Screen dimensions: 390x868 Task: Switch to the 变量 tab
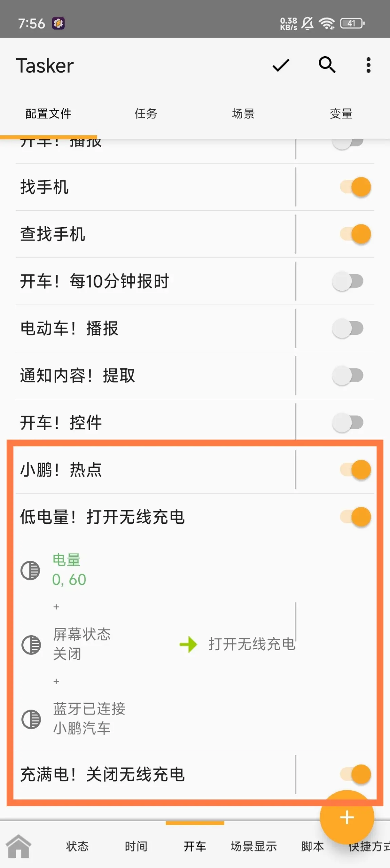point(341,114)
